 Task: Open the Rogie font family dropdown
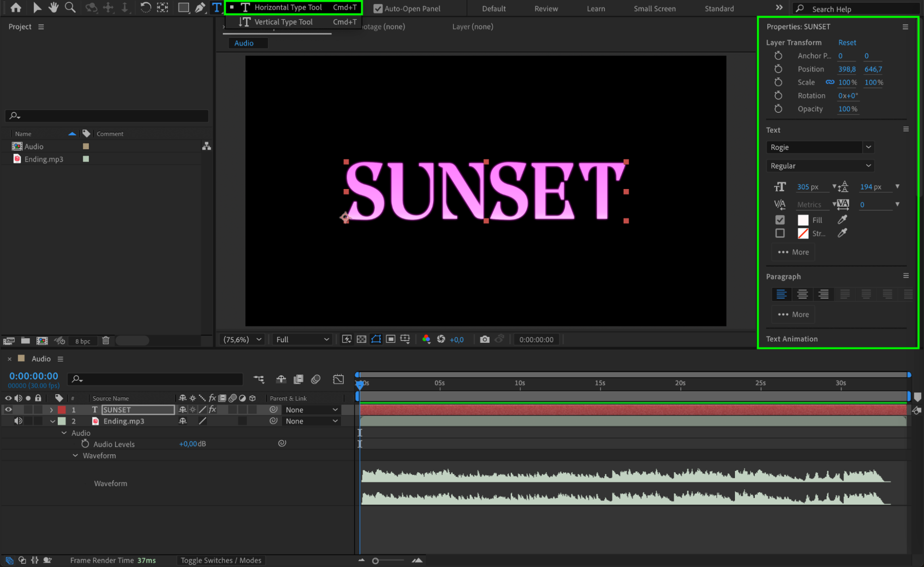(x=868, y=147)
